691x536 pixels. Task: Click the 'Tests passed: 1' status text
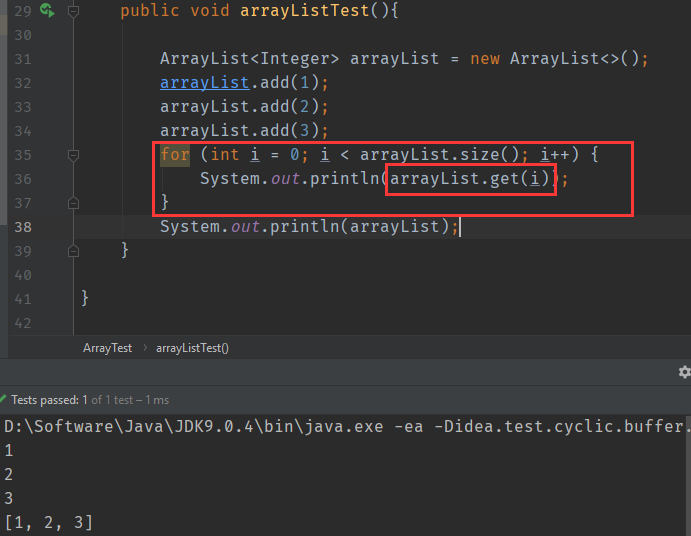click(49, 400)
